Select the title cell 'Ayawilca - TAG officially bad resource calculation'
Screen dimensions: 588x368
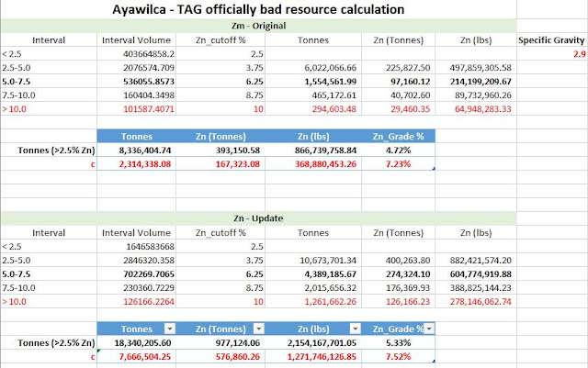tap(258, 9)
